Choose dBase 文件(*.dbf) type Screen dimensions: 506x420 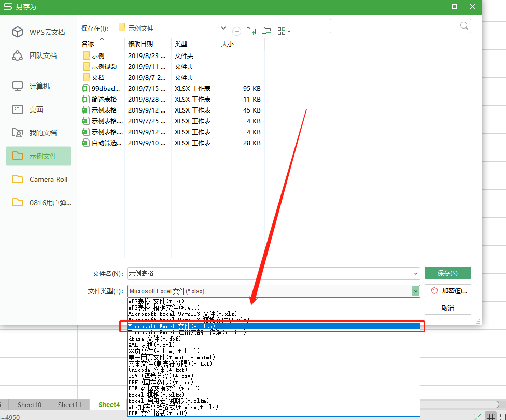click(274, 339)
